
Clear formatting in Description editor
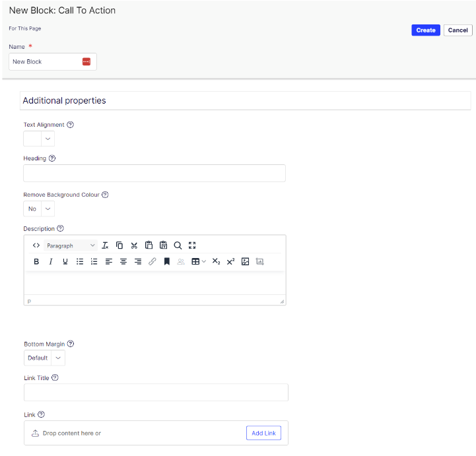[x=105, y=245]
